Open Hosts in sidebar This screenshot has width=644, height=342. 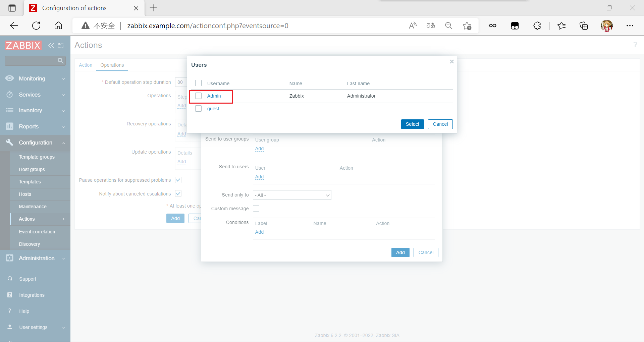point(25,194)
